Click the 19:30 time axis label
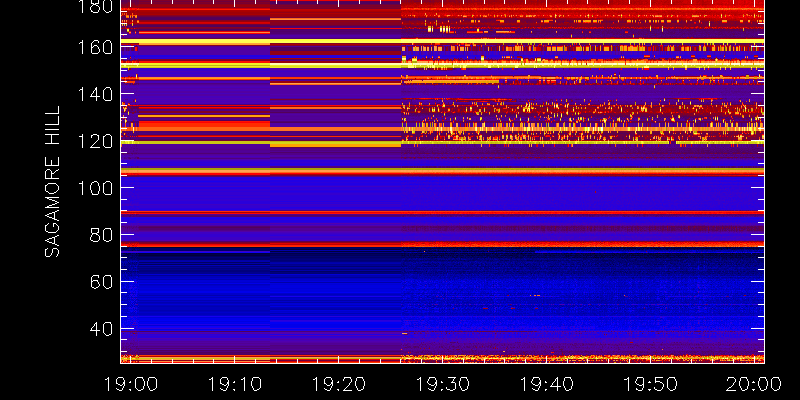Viewport: 800px width, 400px height. tap(442, 384)
